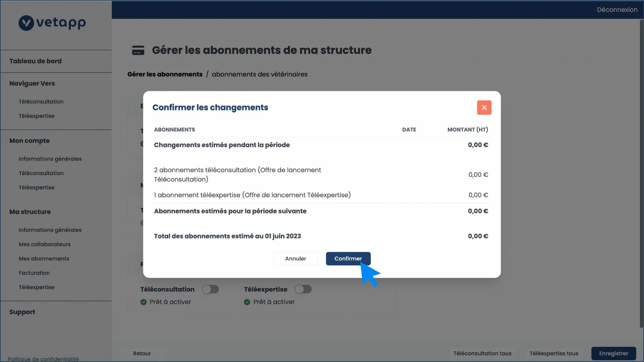Image resolution: width=644 pixels, height=362 pixels.
Task: Close dialog with orange X icon
Action: (484, 108)
